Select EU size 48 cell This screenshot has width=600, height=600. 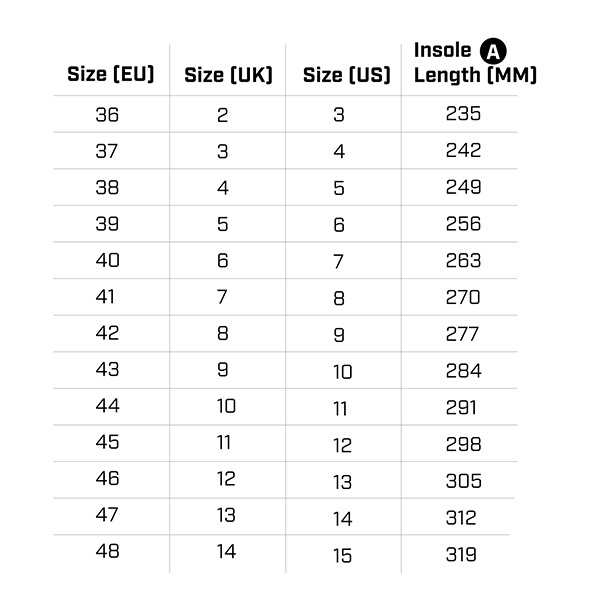point(107,551)
